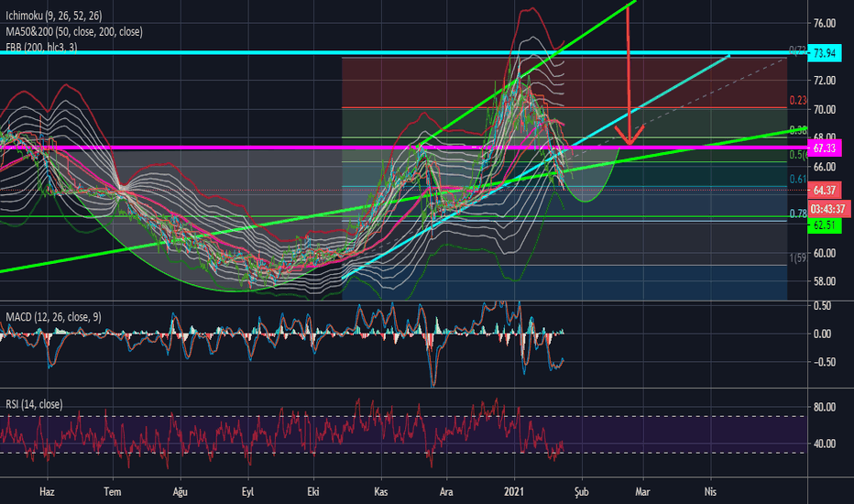Viewport: 854px width, 504px height.
Task: Click the Şub month label on time axis
Action: click(582, 492)
